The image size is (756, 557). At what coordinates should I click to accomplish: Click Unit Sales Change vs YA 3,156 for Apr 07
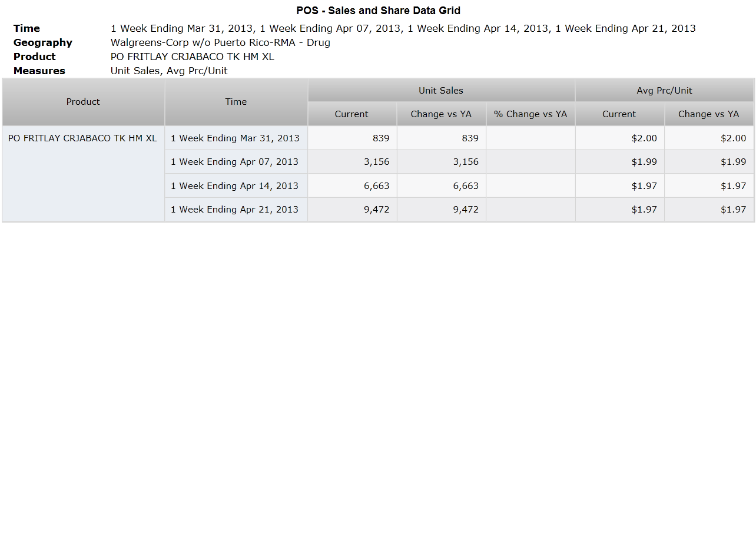pyautogui.click(x=442, y=162)
